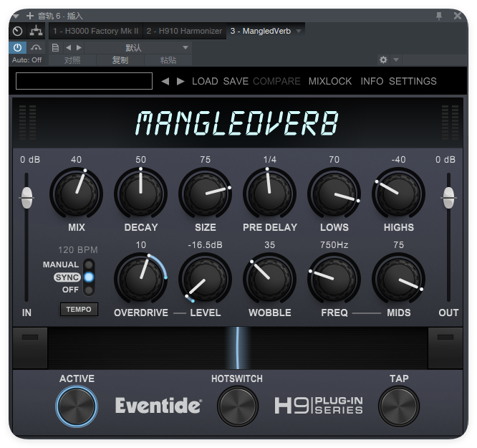Click the LOWS knob

coord(334,194)
